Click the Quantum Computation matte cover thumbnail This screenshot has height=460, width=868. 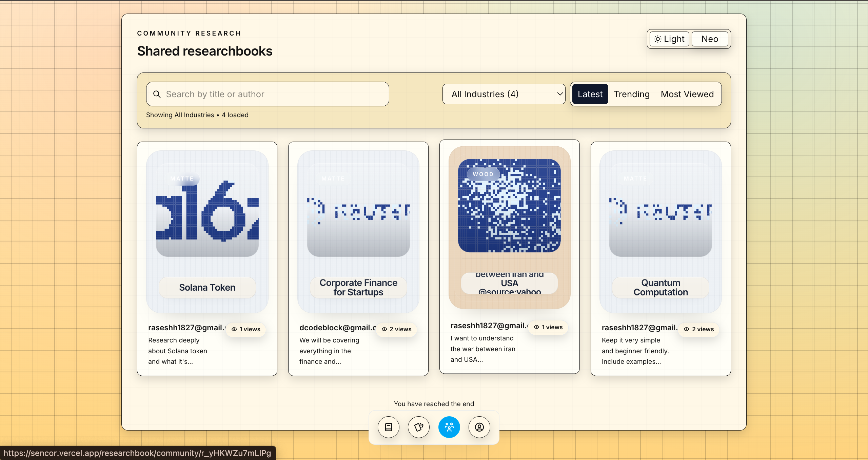click(660, 210)
